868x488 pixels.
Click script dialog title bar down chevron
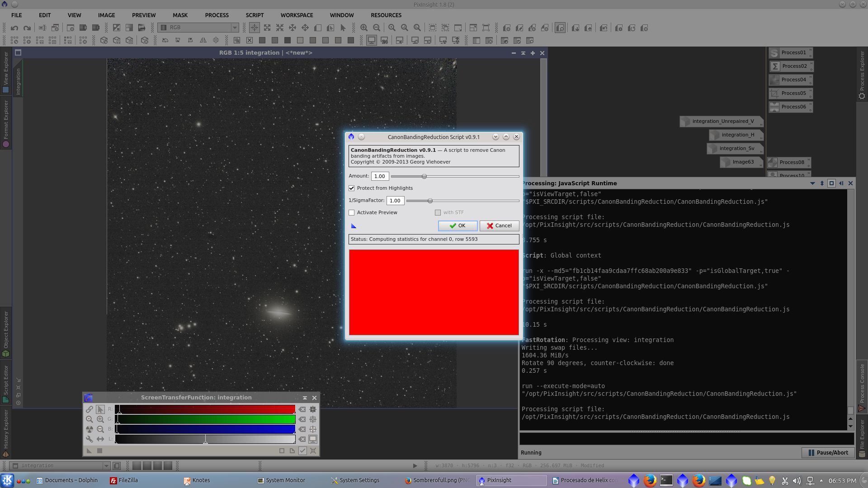click(x=495, y=137)
